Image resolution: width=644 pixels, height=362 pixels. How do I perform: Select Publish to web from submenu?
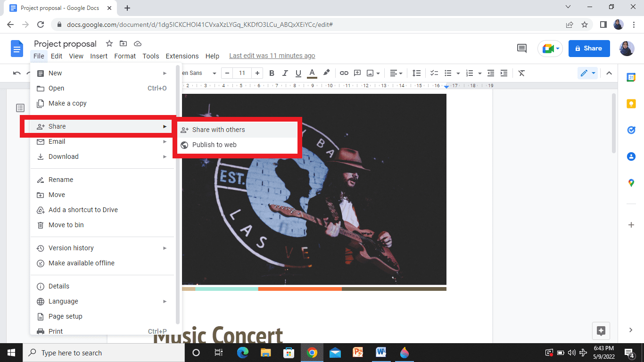(x=214, y=145)
